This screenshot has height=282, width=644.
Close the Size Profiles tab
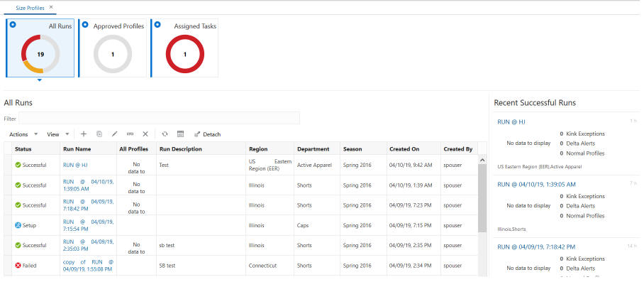[51, 7]
